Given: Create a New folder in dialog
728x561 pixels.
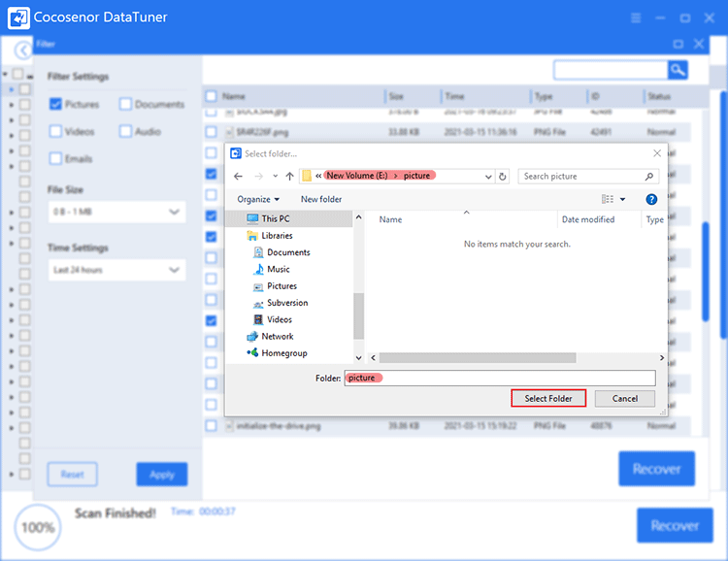Looking at the screenshot, I should point(321,199).
